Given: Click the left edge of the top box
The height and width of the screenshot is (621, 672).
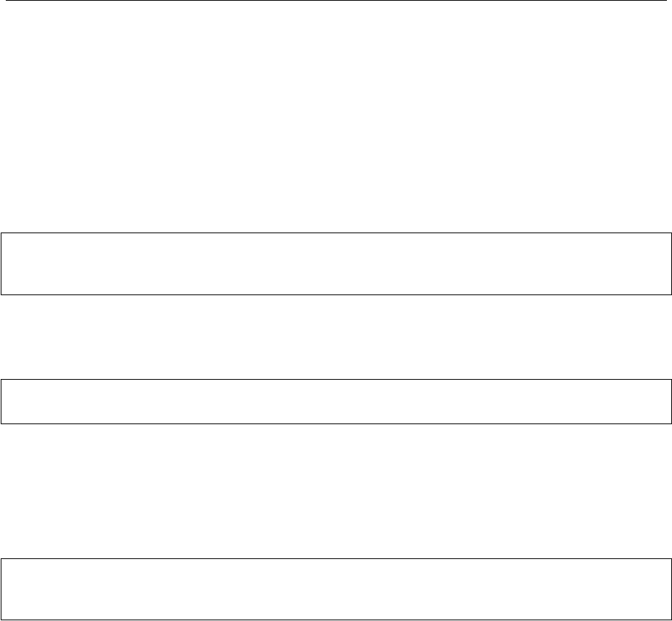Looking at the screenshot, I should [1, 264].
